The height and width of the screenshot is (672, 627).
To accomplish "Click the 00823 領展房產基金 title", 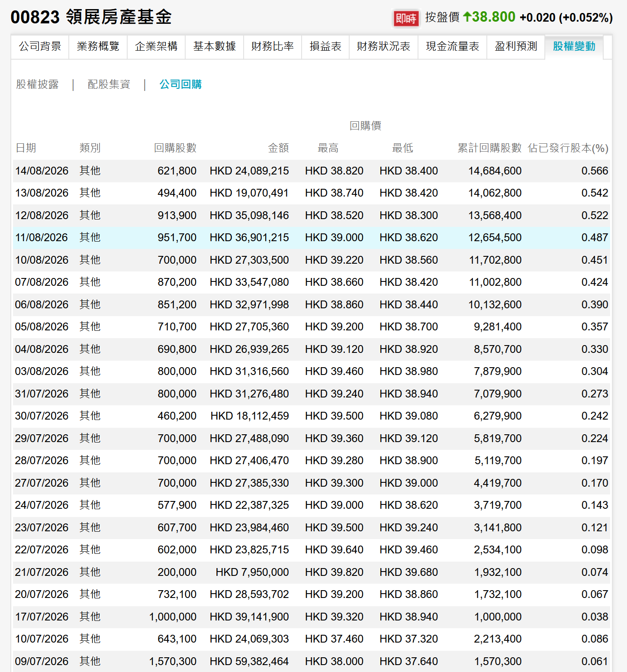I will pyautogui.click(x=91, y=17).
